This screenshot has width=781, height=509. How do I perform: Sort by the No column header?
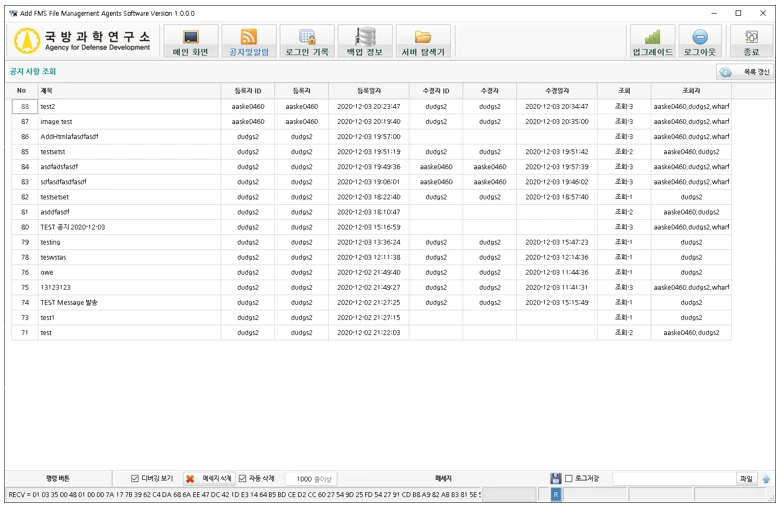pyautogui.click(x=21, y=91)
